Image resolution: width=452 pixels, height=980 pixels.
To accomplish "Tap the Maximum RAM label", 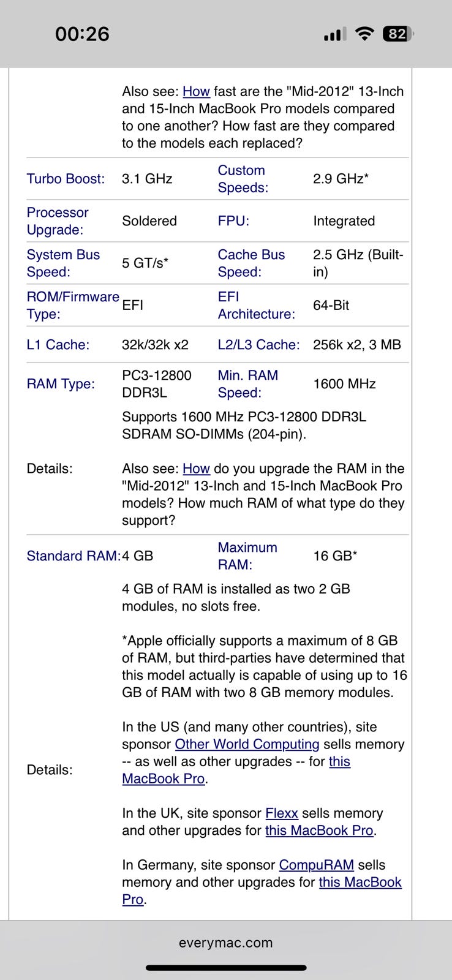I will tap(247, 556).
